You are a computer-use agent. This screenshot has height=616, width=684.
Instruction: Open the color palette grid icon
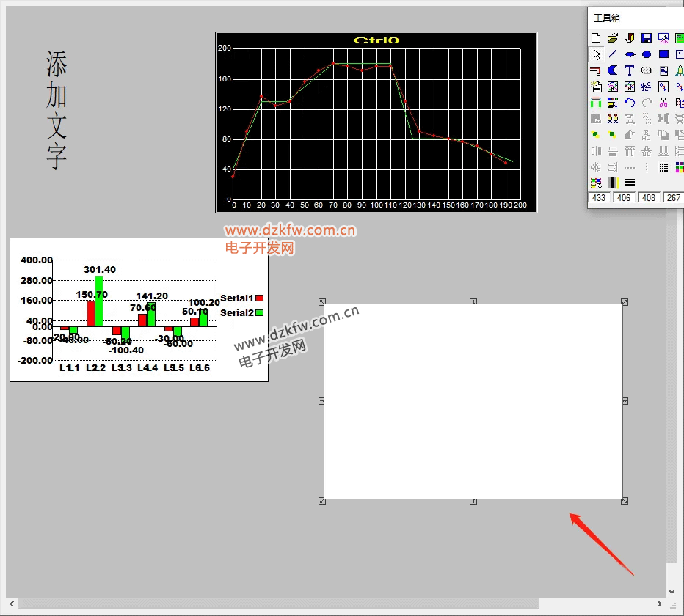pyautogui.click(x=679, y=167)
